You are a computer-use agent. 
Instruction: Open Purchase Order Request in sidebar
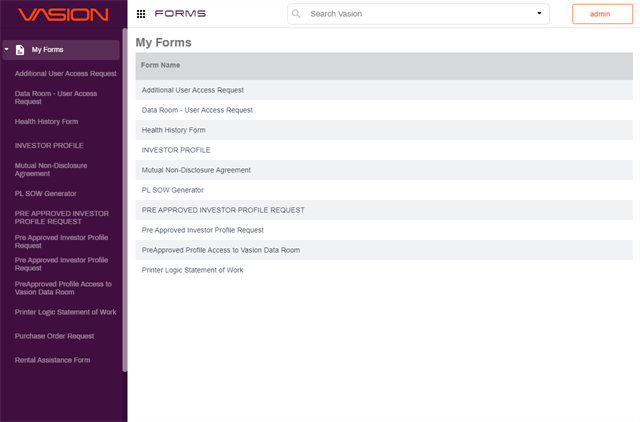point(54,336)
